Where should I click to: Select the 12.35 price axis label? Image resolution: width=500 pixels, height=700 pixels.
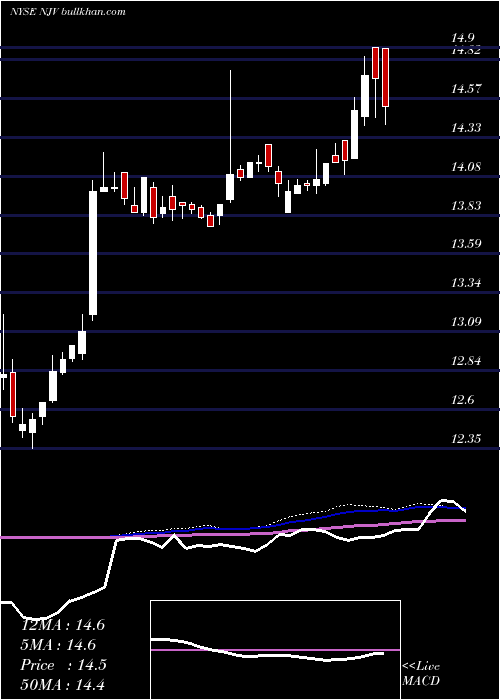point(466,438)
